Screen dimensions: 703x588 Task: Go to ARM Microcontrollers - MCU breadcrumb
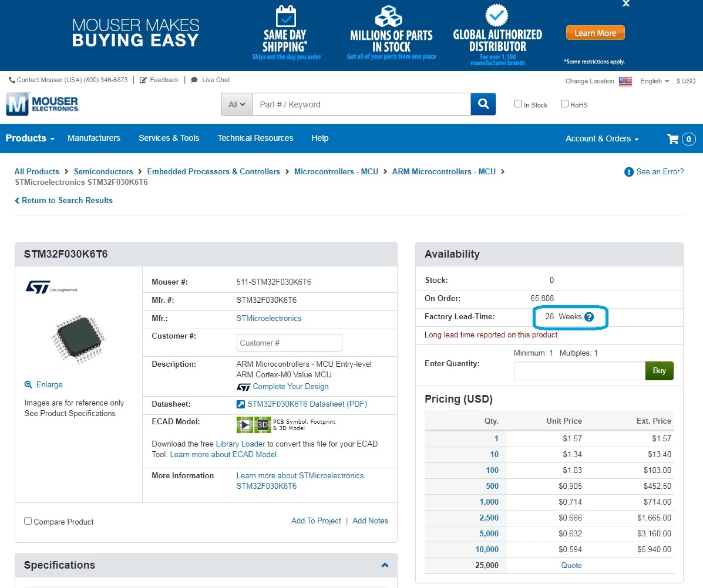tap(444, 171)
